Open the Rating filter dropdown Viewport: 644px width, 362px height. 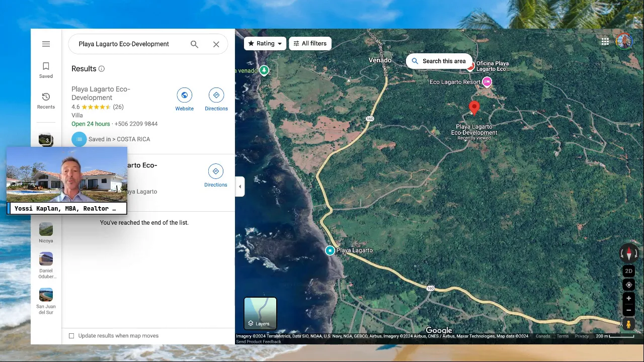pyautogui.click(x=265, y=44)
